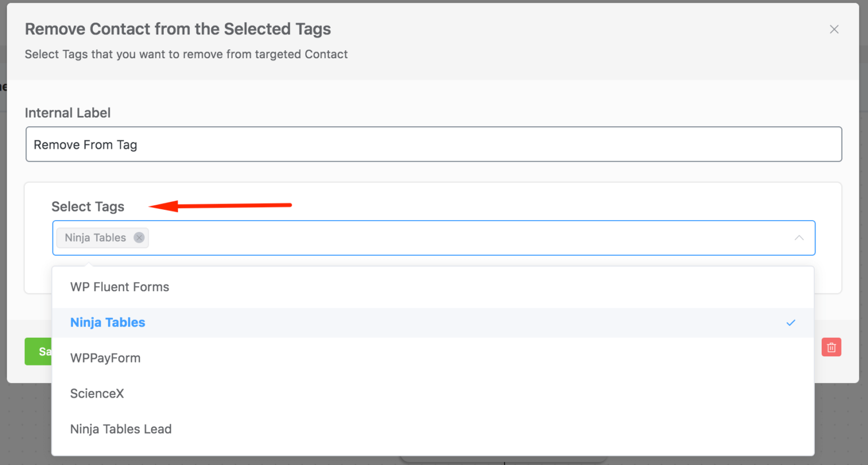Click the blue checkmark beside Ninja Tables

click(x=791, y=323)
